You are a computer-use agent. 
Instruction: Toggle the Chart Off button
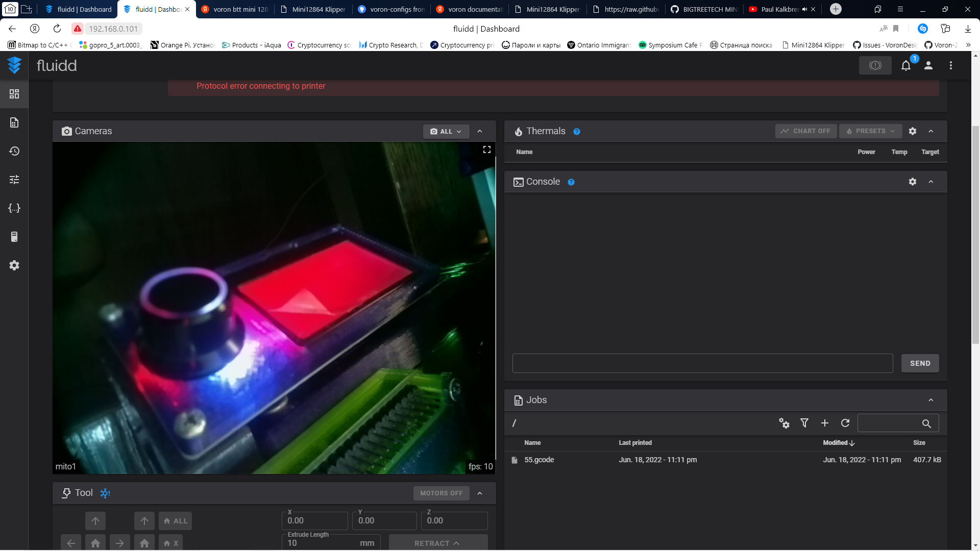pos(806,131)
